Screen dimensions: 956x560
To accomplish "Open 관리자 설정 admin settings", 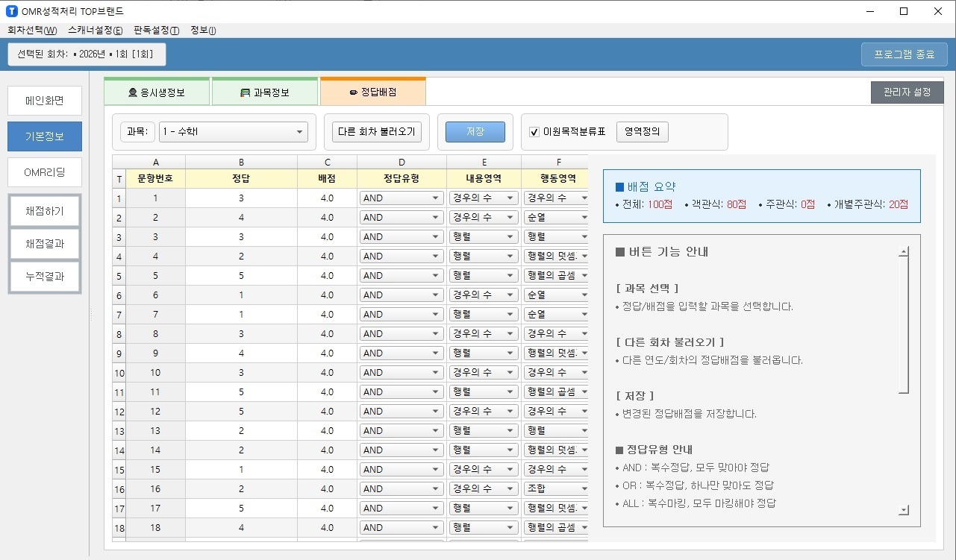I will click(x=907, y=92).
